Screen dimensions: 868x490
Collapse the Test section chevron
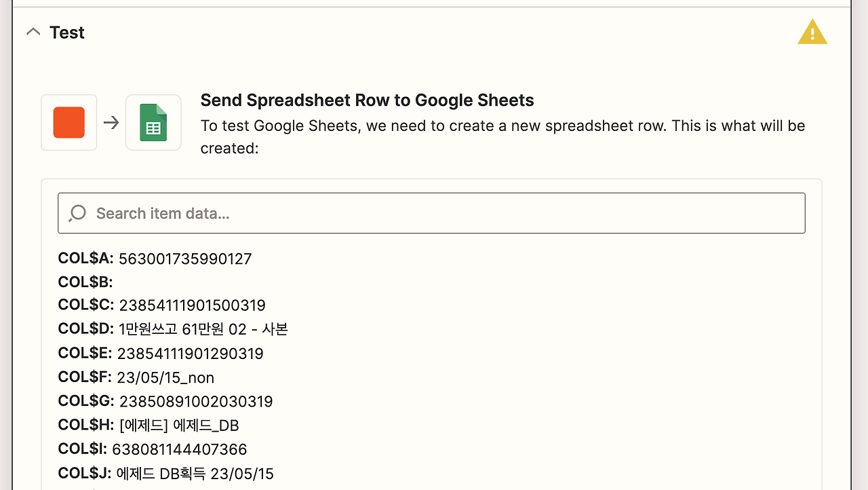(33, 32)
